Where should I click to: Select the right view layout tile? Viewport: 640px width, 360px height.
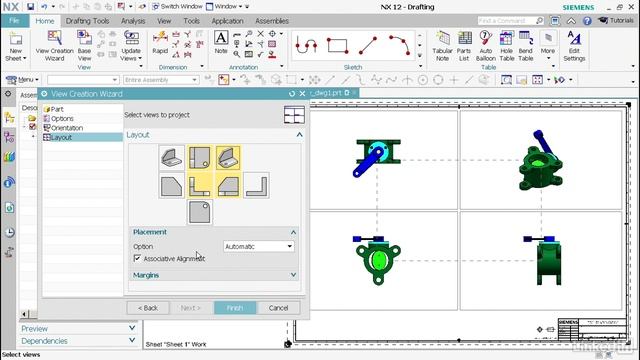(228, 185)
